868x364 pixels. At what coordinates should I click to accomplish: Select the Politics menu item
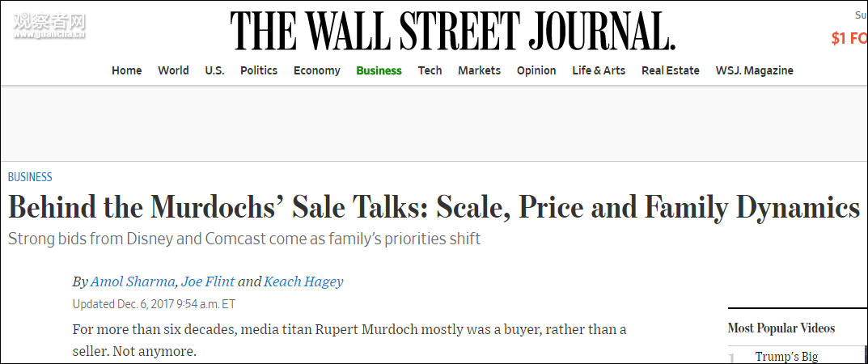(259, 70)
